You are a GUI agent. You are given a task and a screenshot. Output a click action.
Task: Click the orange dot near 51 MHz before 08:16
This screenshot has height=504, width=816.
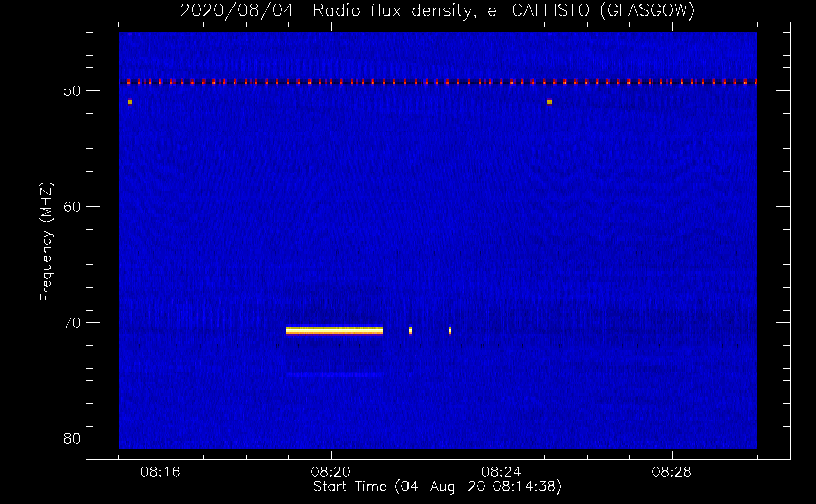(x=130, y=102)
